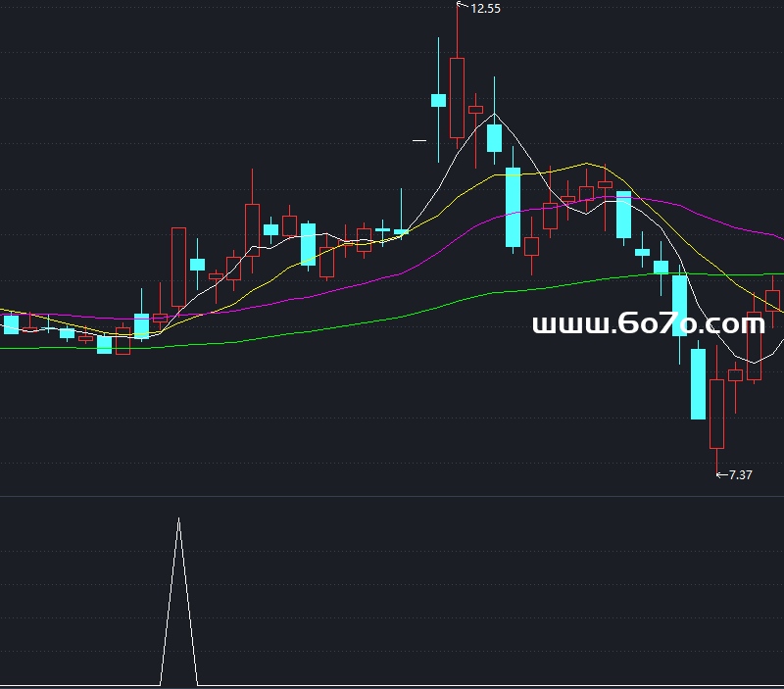
Task: Click the small white dash left of the peak candles
Action: click(419, 141)
